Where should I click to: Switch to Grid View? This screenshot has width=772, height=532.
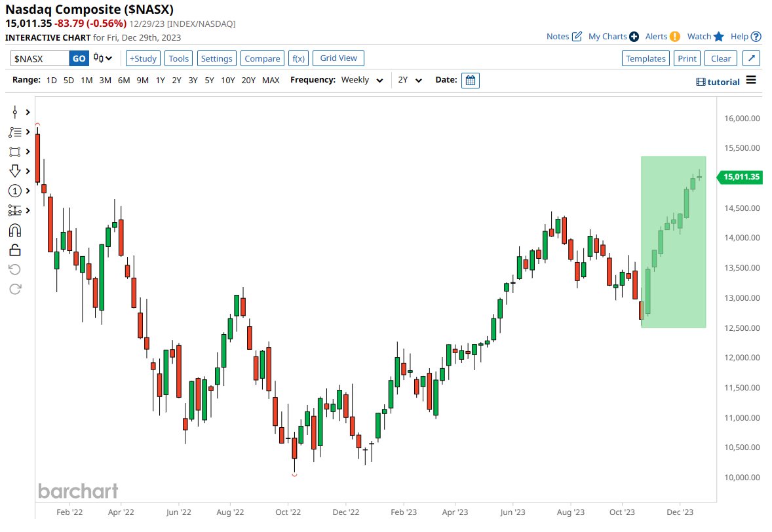pyautogui.click(x=338, y=58)
